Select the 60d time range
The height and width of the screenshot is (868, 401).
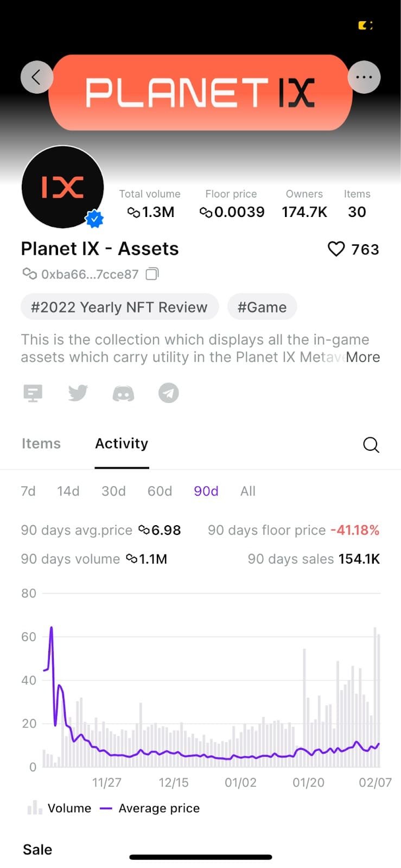click(160, 491)
